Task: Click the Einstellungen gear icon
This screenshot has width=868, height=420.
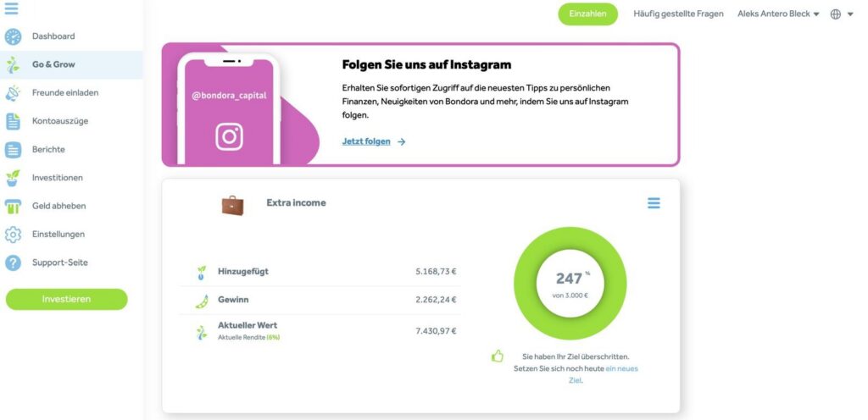Action: tap(14, 235)
